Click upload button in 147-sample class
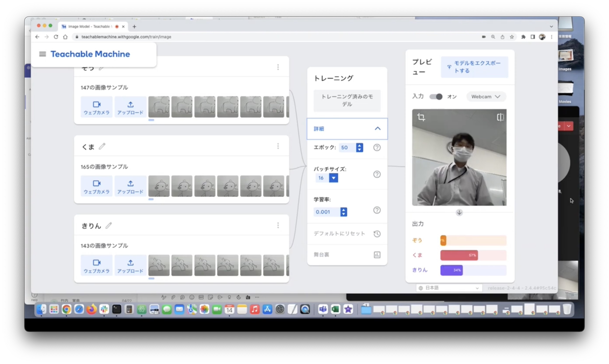The width and height of the screenshot is (609, 364). click(x=130, y=107)
